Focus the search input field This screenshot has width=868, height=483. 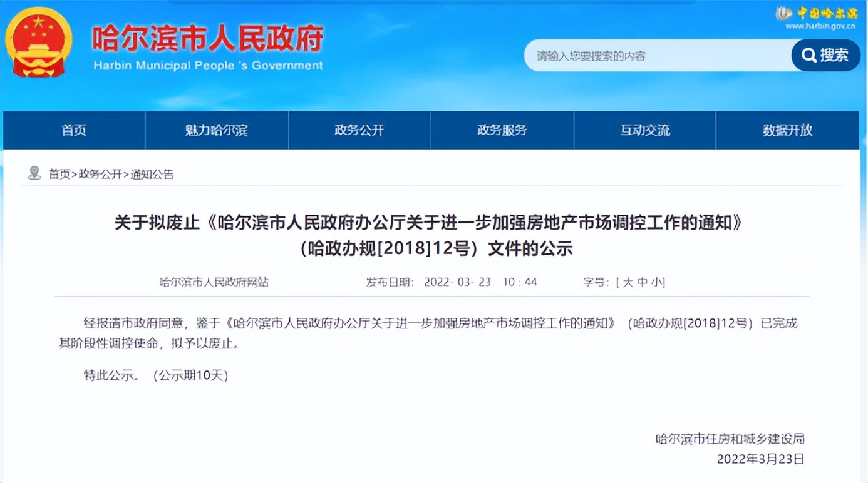click(x=658, y=56)
